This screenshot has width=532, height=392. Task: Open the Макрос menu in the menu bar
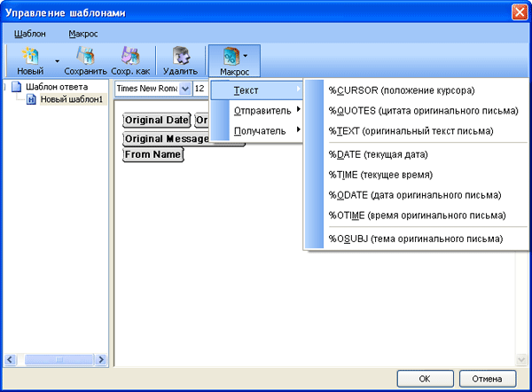(83, 34)
